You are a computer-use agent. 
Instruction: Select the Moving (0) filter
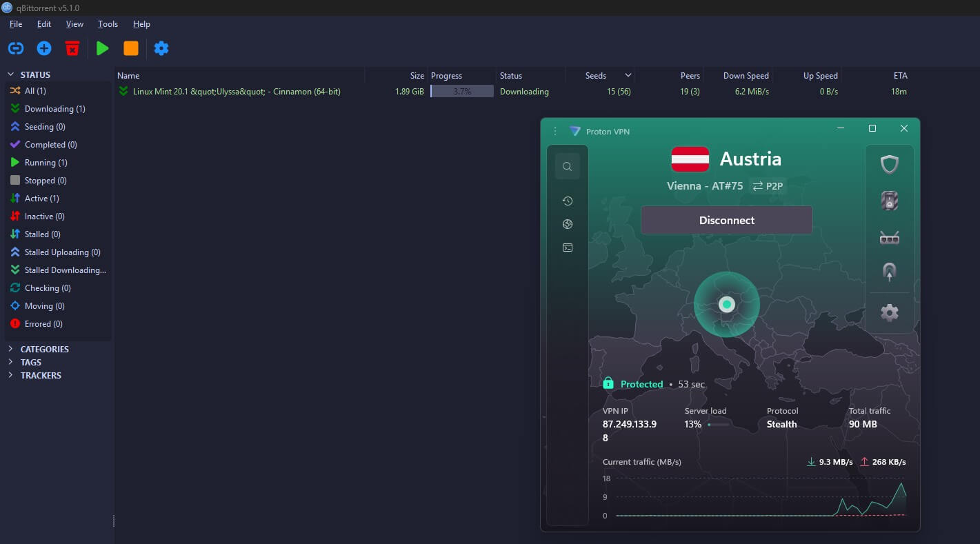click(58, 306)
